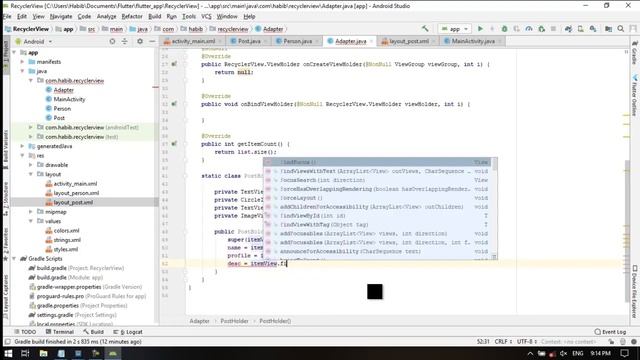Select strings.xml in project tree
The width and height of the screenshot is (640, 360).
click(67, 240)
